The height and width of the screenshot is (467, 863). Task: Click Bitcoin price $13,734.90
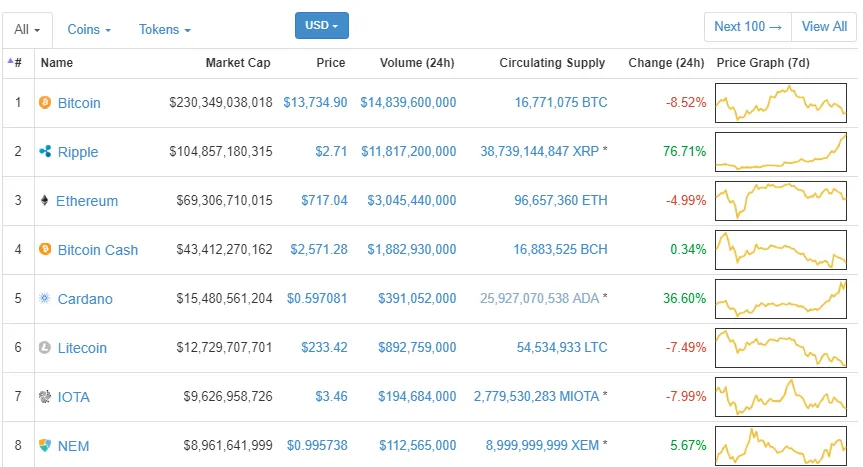315,102
